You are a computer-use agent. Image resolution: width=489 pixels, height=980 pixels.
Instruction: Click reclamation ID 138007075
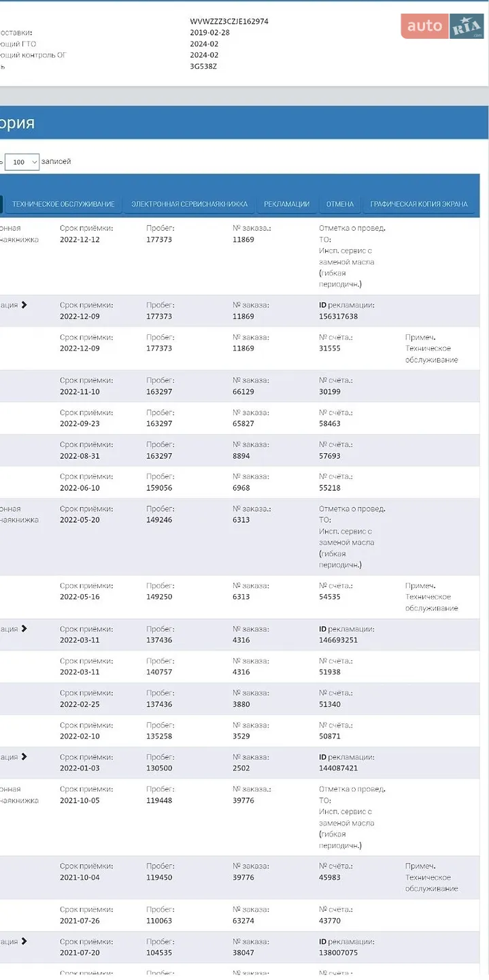(x=338, y=953)
